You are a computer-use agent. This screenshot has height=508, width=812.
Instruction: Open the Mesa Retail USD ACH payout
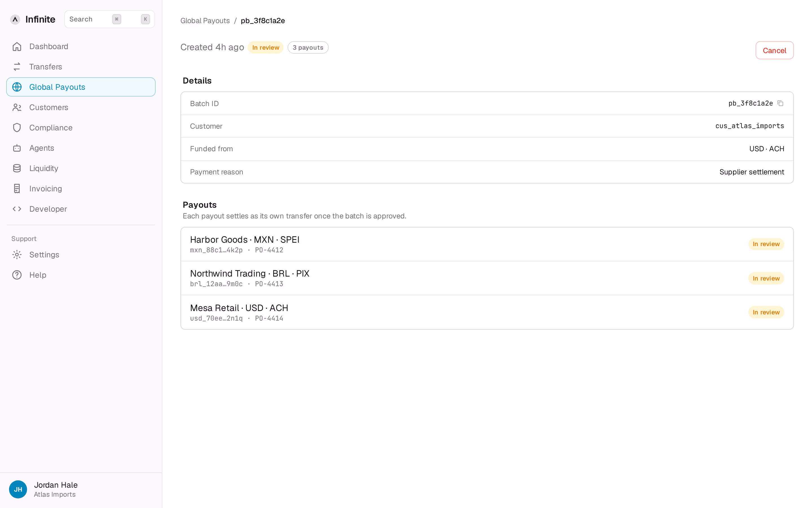487,312
